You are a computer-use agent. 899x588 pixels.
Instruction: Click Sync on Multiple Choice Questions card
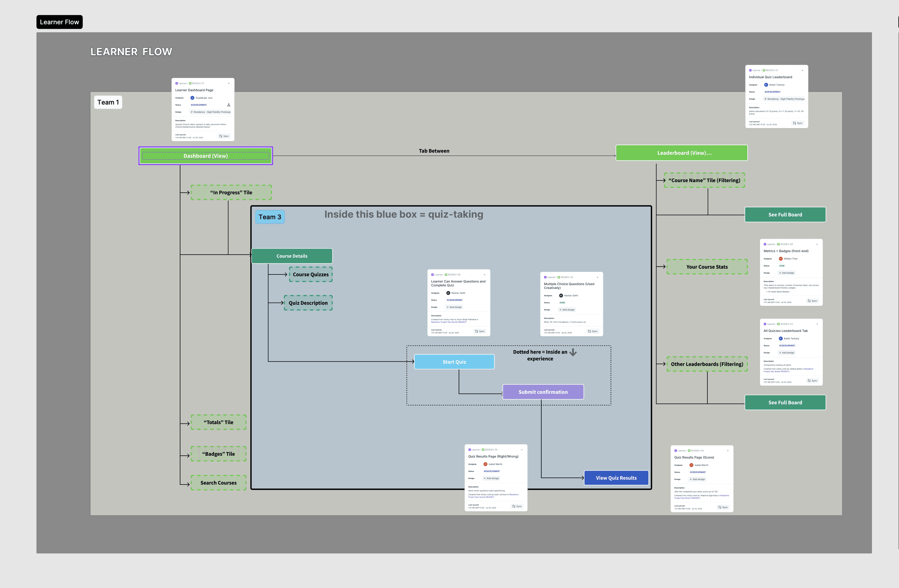tap(593, 331)
